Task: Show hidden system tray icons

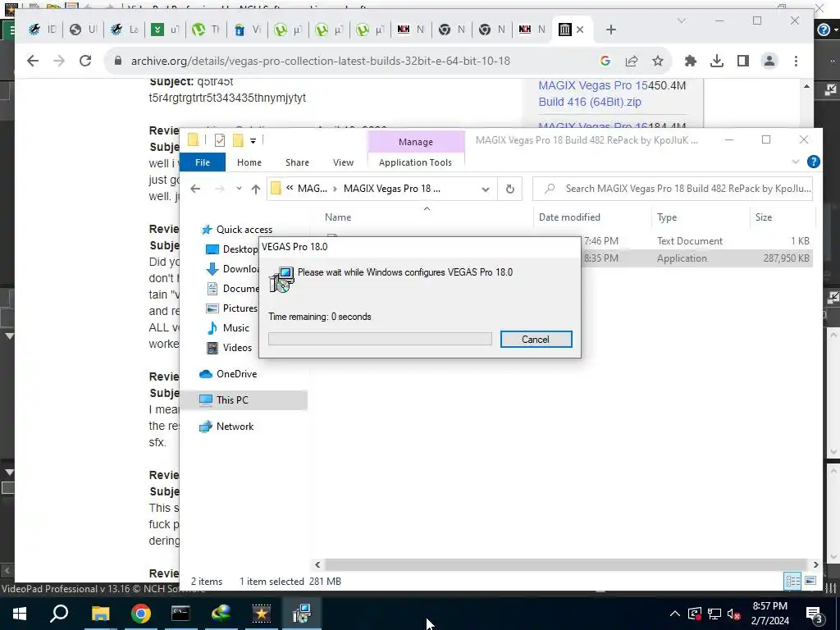Action: 675,614
